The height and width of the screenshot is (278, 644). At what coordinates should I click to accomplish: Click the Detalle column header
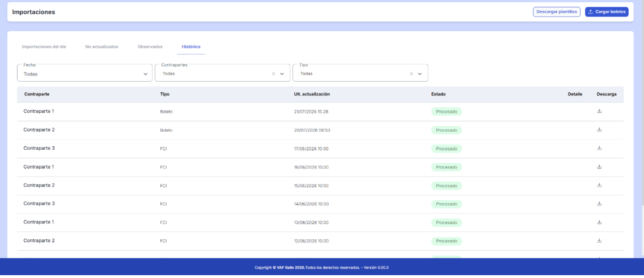click(575, 94)
